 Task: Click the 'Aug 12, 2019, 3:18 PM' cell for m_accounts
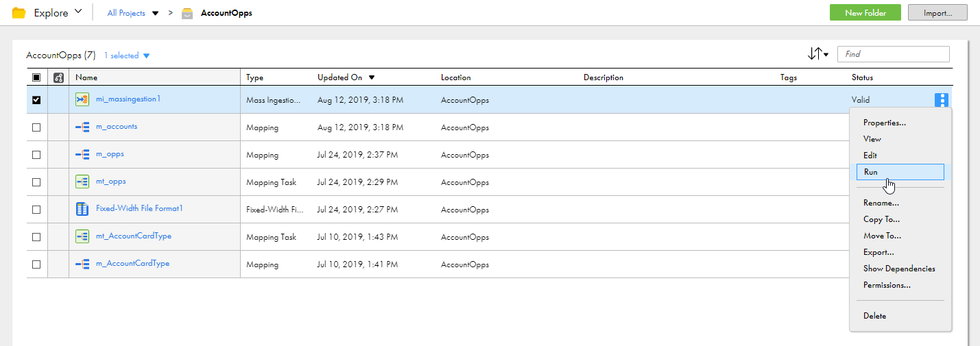point(360,127)
